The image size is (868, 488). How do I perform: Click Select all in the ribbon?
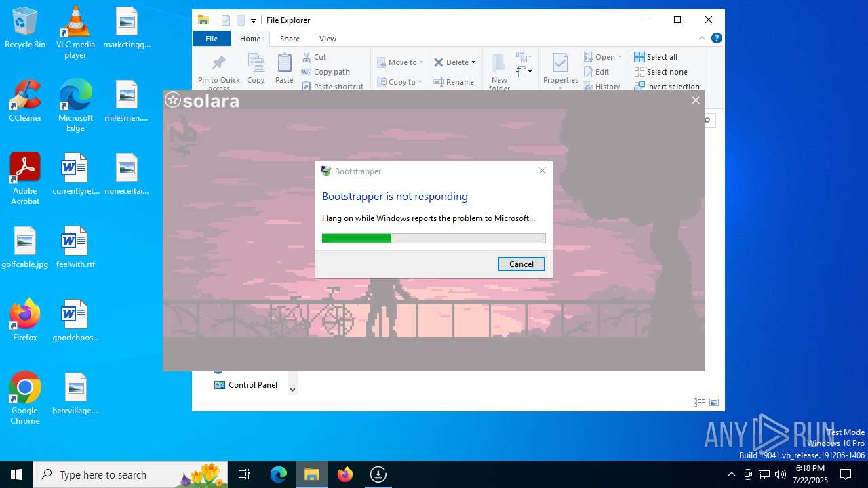pyautogui.click(x=656, y=57)
